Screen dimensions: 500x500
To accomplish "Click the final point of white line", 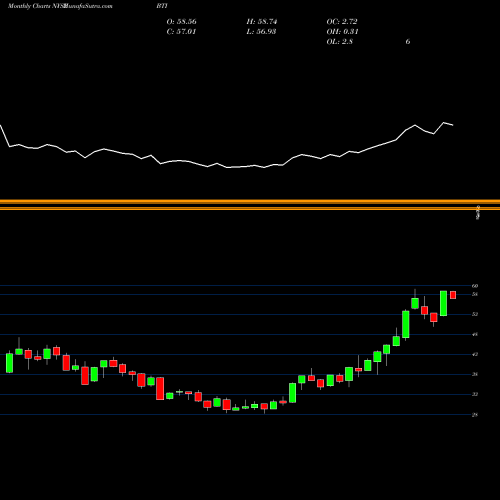I will [x=453, y=125].
